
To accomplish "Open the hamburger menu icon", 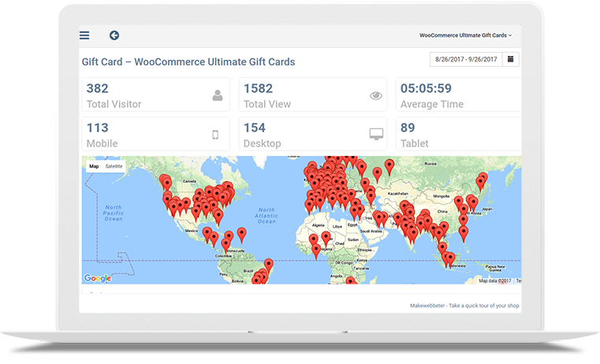I will [84, 35].
